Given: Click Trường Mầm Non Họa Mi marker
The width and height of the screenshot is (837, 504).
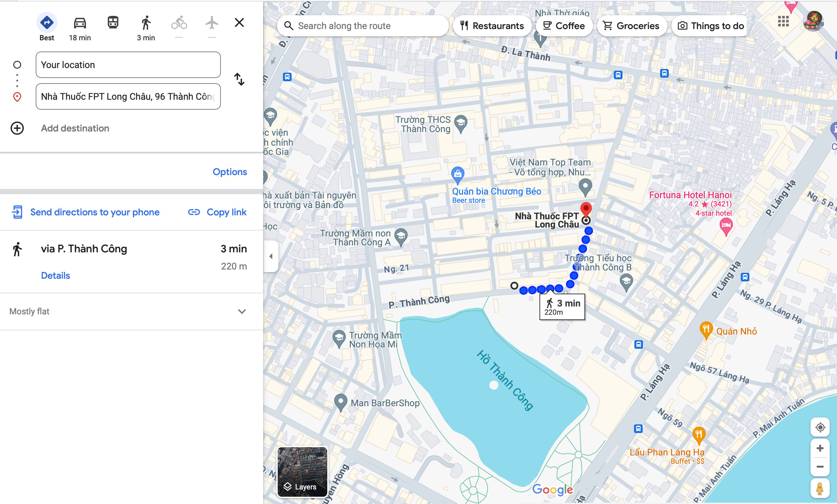Looking at the screenshot, I should click(339, 339).
